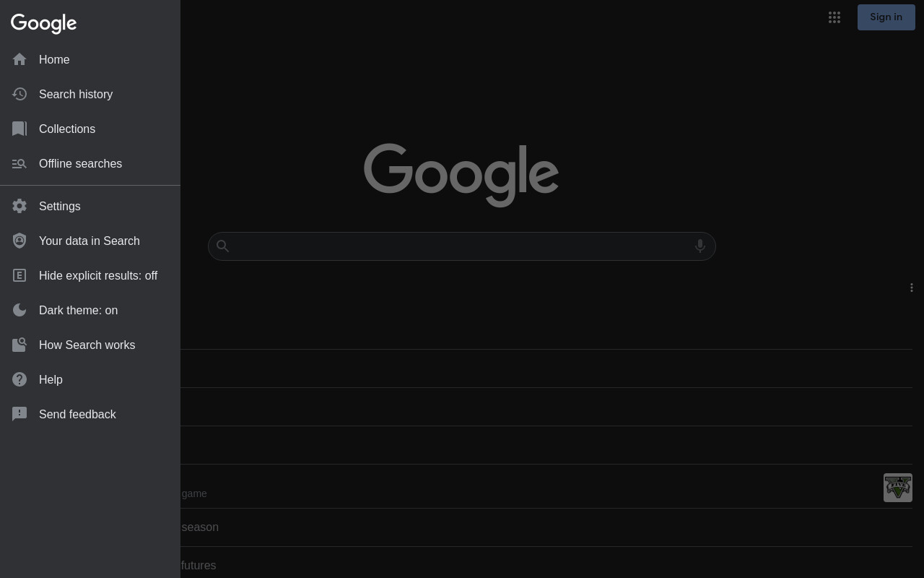
Task: Select the How Search works menu item
Action: 90,345
